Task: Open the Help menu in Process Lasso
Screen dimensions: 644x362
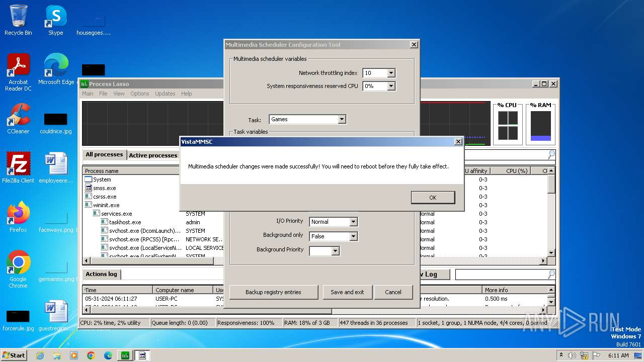Action: [x=187, y=94]
